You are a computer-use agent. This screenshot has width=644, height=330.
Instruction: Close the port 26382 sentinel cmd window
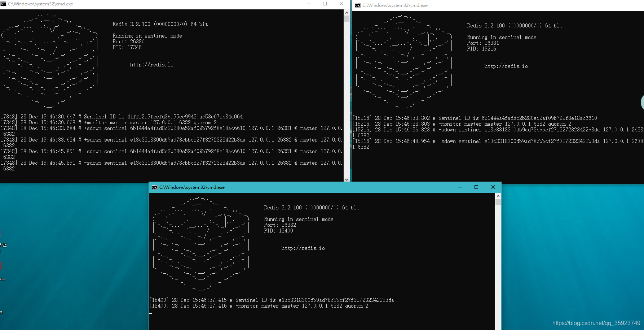point(493,187)
